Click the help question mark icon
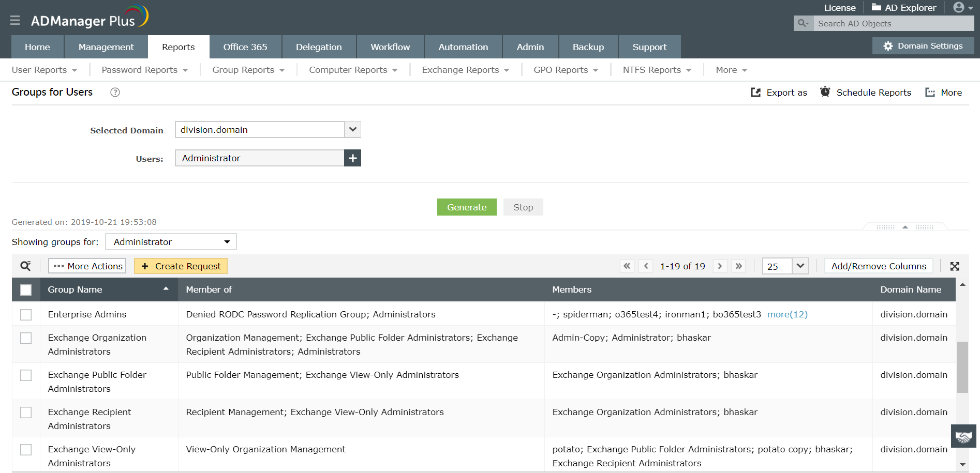The image size is (980, 473). pyautogui.click(x=115, y=92)
